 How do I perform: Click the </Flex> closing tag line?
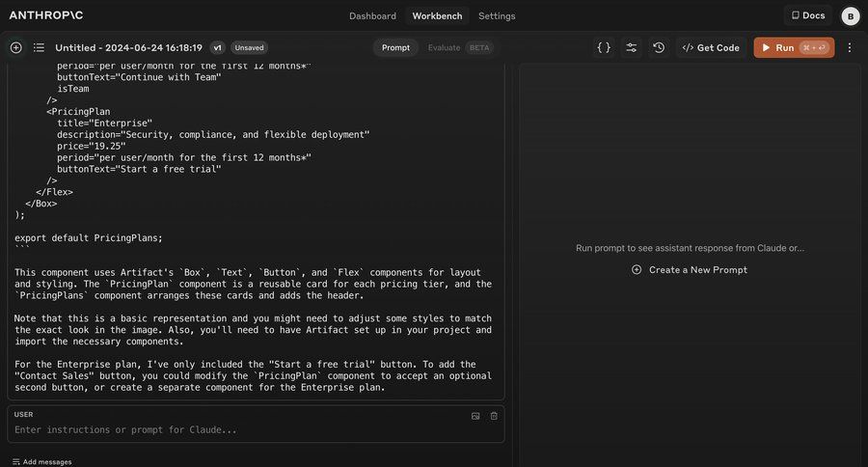point(54,192)
